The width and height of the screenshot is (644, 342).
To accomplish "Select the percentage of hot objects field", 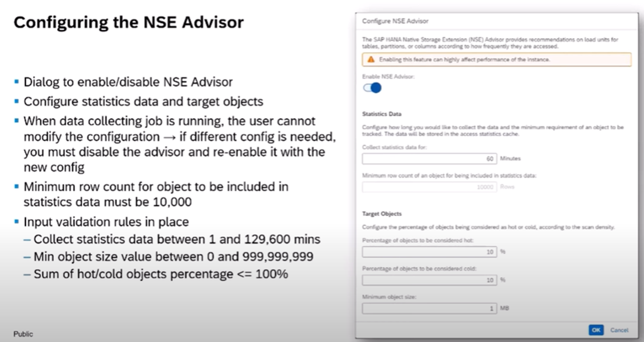I will (x=429, y=251).
